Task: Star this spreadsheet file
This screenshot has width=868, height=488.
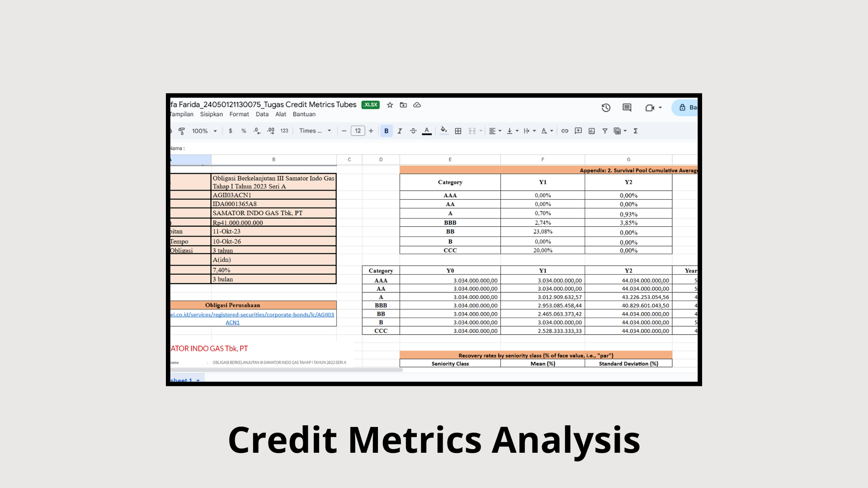Action: 390,105
